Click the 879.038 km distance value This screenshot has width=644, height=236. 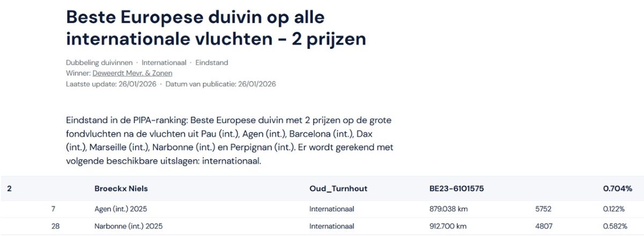pyautogui.click(x=444, y=209)
